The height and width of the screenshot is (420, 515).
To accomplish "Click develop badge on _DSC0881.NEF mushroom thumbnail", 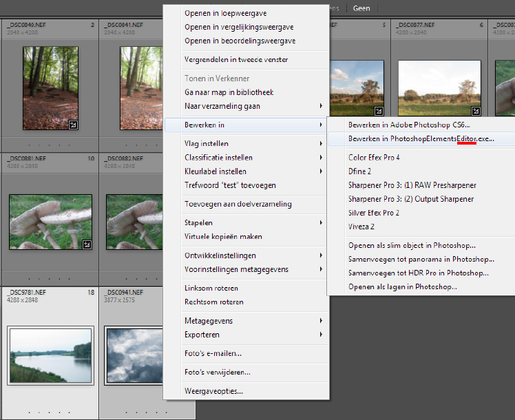I will click(87, 244).
